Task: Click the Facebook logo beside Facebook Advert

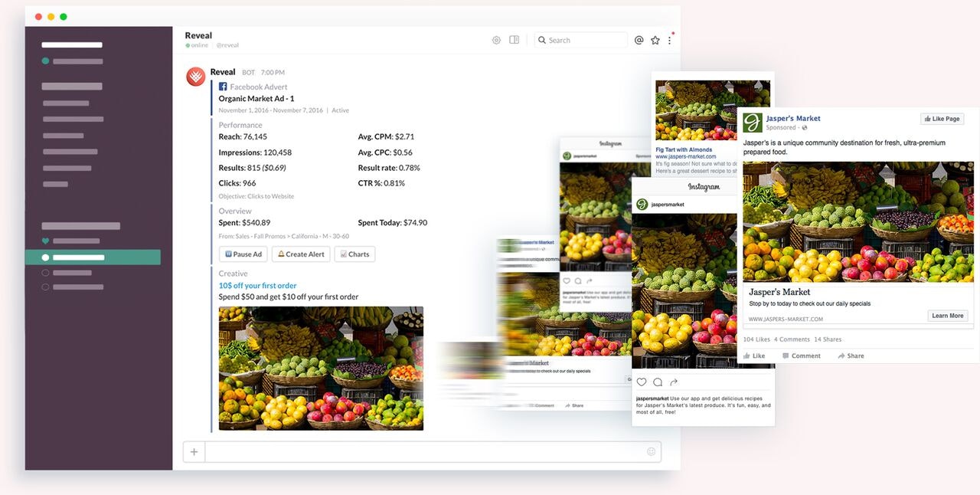Action: (x=223, y=87)
